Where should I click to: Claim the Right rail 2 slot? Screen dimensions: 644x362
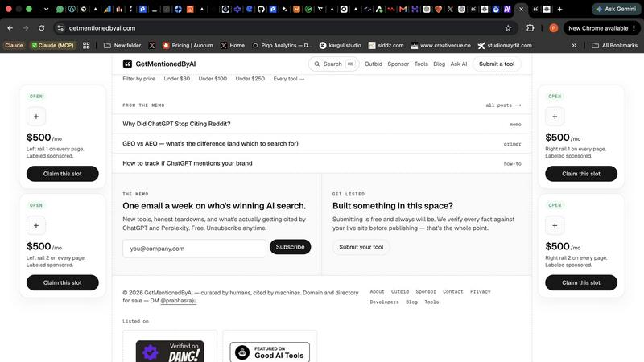coord(581,282)
